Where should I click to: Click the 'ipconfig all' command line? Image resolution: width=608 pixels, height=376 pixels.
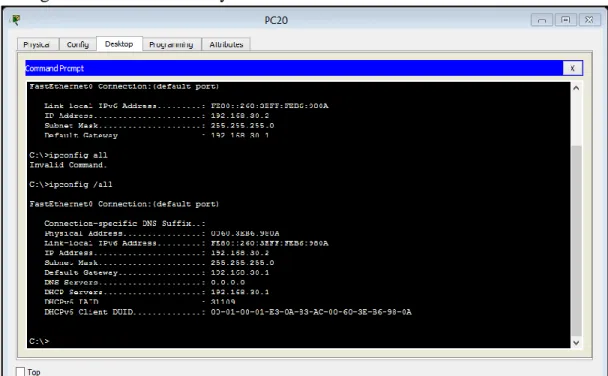click(x=69, y=155)
